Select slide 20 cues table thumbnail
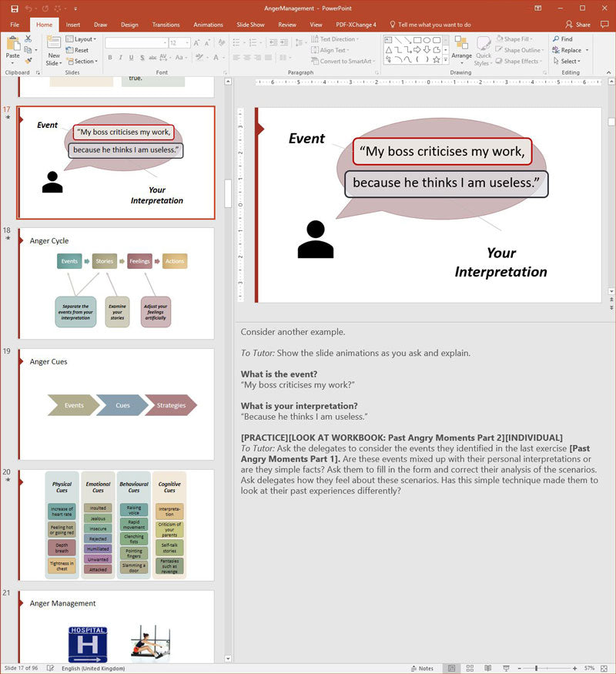 click(x=116, y=525)
